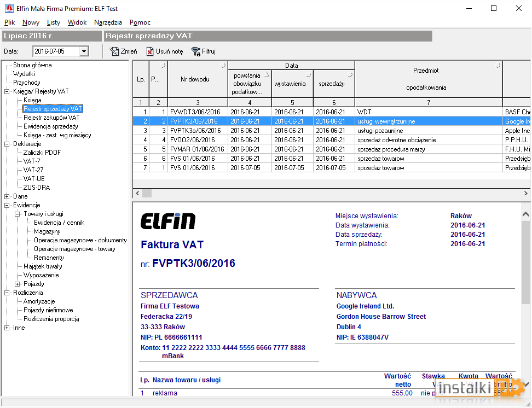This screenshot has width=532, height=408.
Task: Click the Usuń notę delete icon
Action: pyautogui.click(x=149, y=51)
